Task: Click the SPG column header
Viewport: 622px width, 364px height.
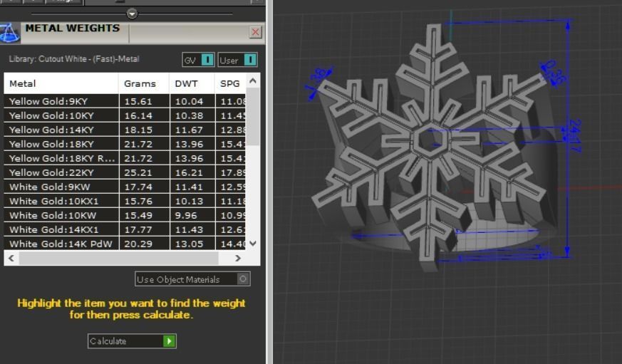Action: tap(230, 83)
